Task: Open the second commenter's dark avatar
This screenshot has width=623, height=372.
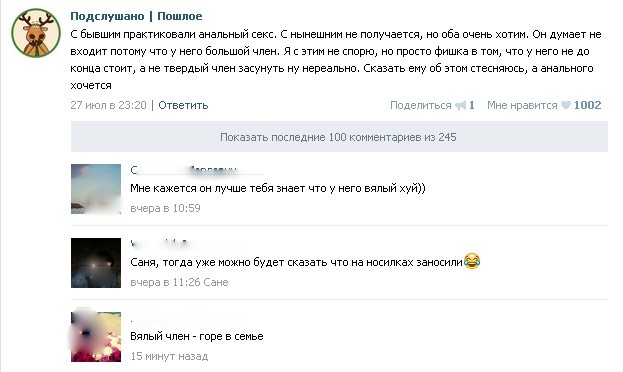Action: (96, 263)
